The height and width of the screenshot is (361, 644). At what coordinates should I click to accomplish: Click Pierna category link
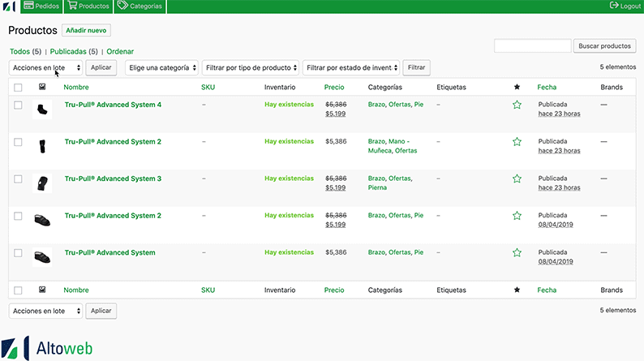click(x=377, y=187)
